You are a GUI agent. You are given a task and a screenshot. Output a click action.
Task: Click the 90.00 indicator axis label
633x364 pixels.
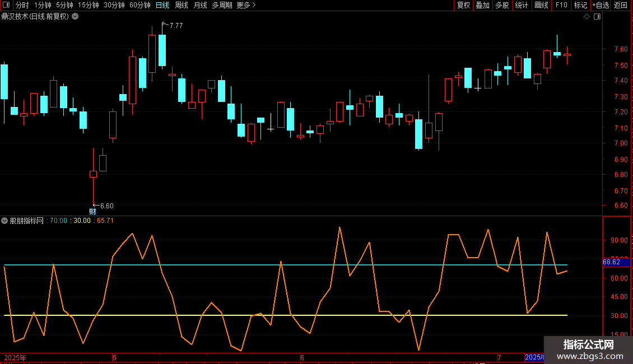pyautogui.click(x=619, y=240)
